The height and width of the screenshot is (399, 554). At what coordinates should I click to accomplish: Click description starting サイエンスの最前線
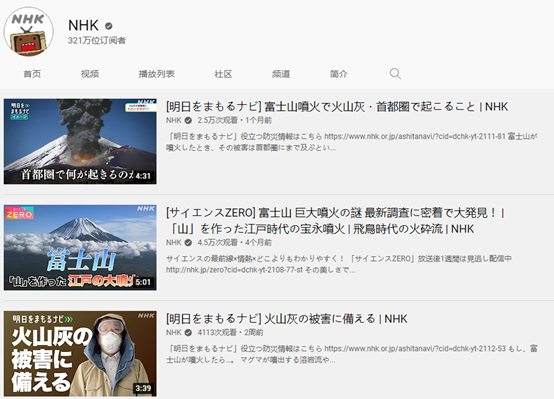click(x=339, y=264)
